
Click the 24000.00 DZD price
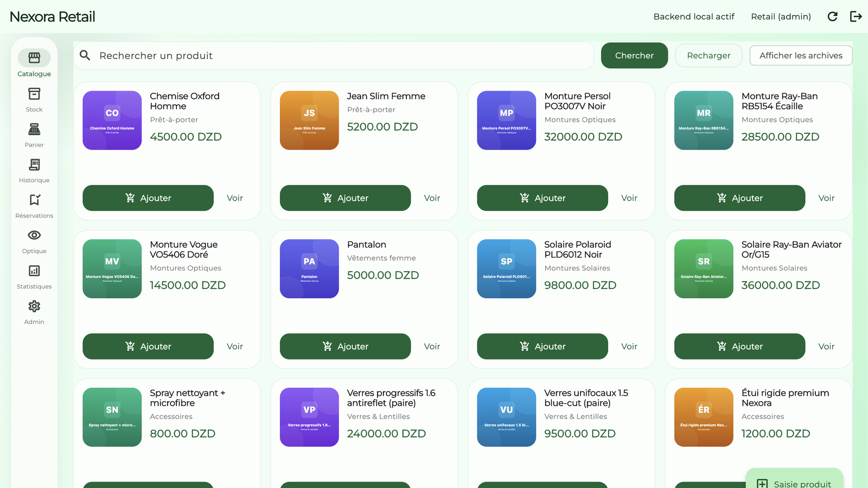pos(387,434)
